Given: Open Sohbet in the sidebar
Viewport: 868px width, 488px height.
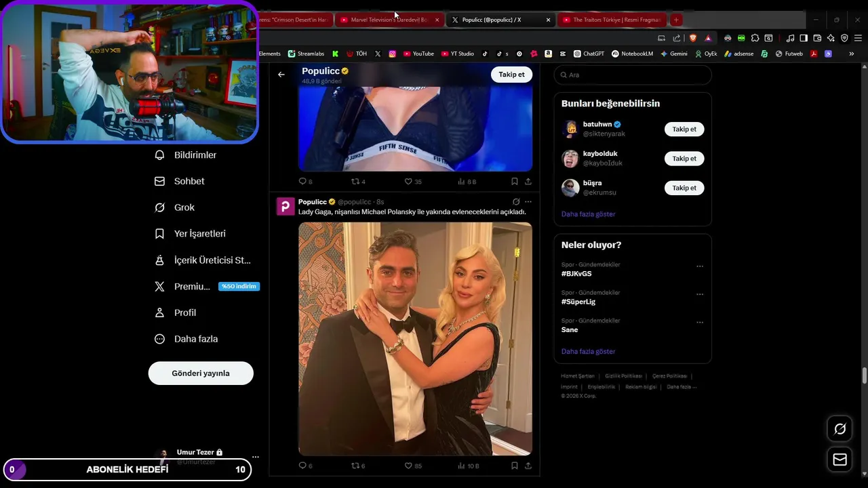Looking at the screenshot, I should tap(180, 182).
